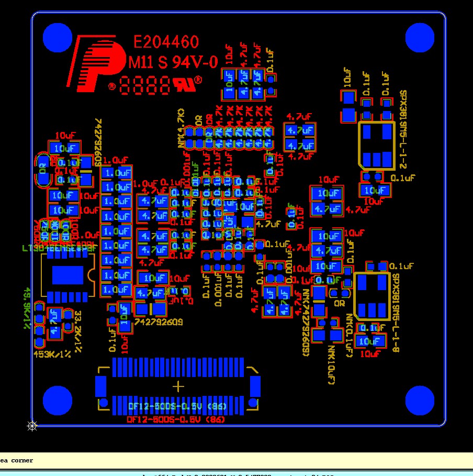Select the red 1.0uF label above the capacitor column
The image size is (473, 476).
[116, 160]
